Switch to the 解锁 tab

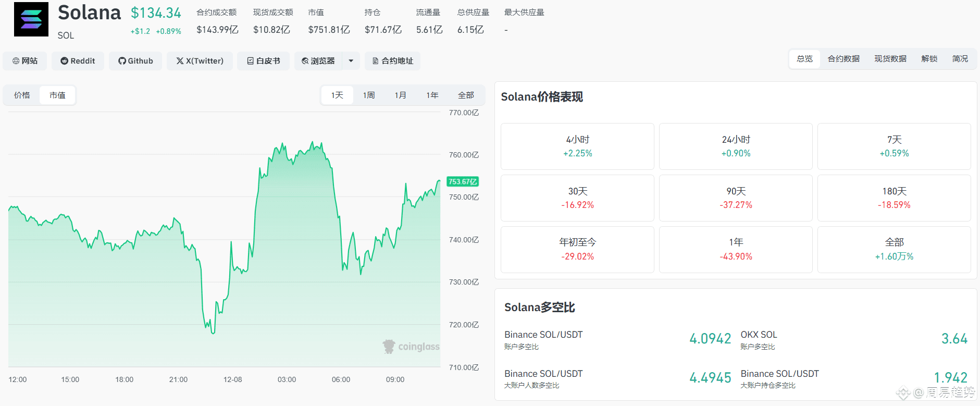click(929, 59)
